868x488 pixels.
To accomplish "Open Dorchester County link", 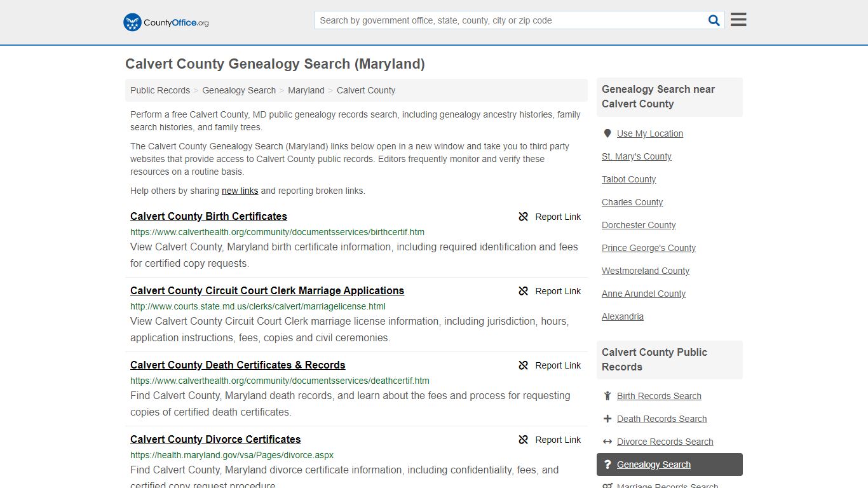I will (639, 225).
